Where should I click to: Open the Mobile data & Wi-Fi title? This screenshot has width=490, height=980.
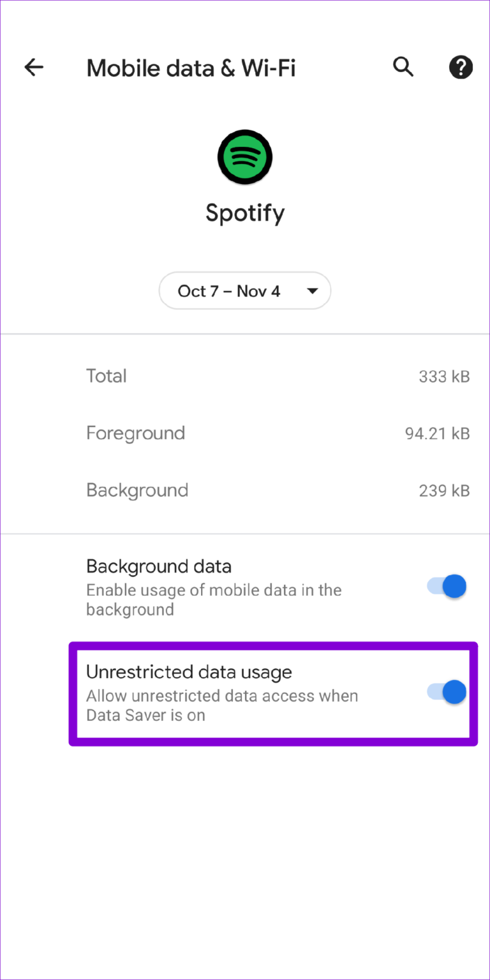click(x=191, y=68)
